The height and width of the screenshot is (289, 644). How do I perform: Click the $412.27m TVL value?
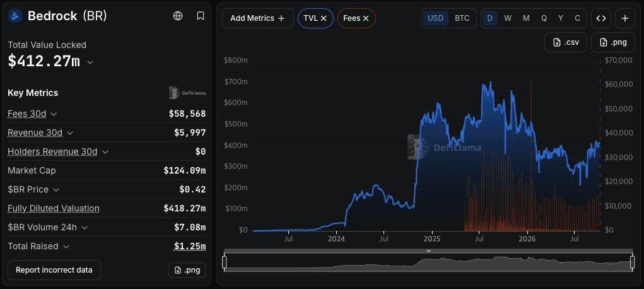tap(44, 62)
